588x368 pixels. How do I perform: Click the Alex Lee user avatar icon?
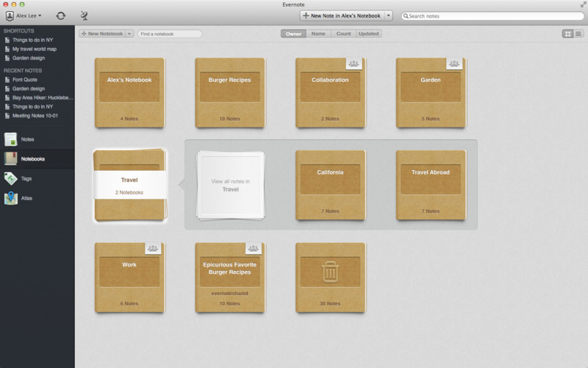point(10,15)
